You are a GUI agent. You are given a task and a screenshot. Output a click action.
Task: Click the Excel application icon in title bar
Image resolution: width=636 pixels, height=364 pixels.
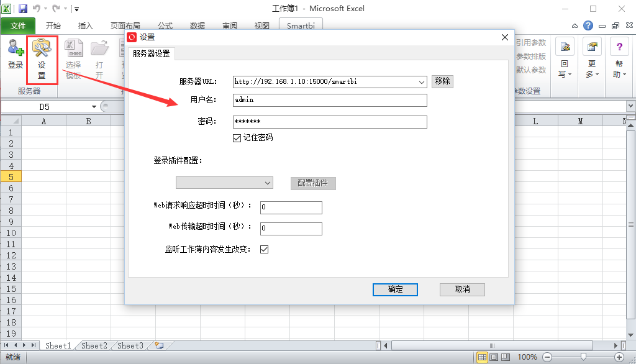click(x=6, y=9)
